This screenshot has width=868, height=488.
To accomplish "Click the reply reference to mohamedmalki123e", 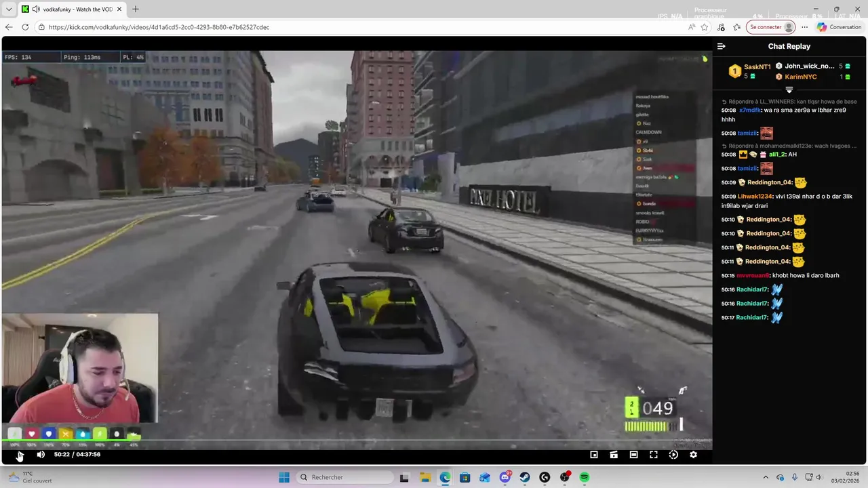I will [x=789, y=146].
